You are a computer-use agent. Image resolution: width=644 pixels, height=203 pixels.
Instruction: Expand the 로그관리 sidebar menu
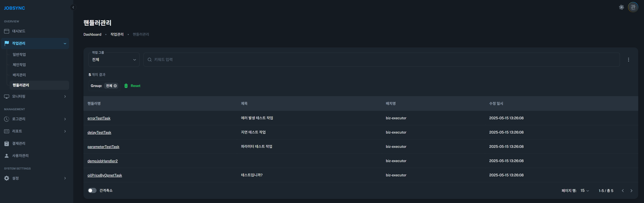(x=35, y=119)
